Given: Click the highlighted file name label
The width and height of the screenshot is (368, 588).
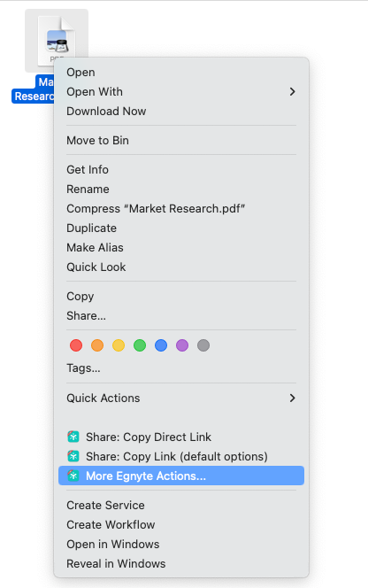Looking at the screenshot, I should (34, 89).
